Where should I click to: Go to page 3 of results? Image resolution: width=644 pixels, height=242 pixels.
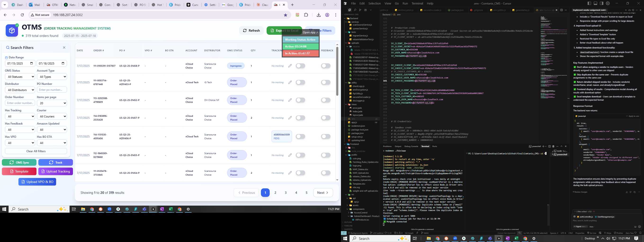[x=286, y=193]
